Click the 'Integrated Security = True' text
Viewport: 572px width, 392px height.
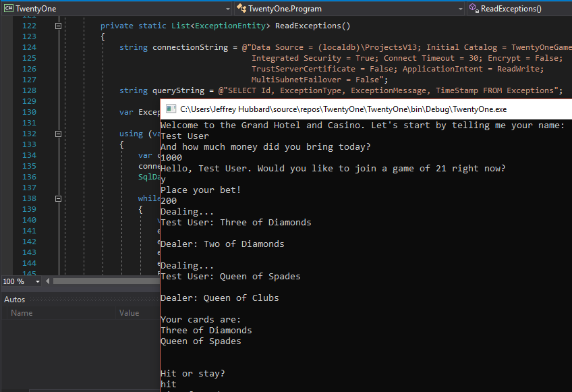click(314, 58)
